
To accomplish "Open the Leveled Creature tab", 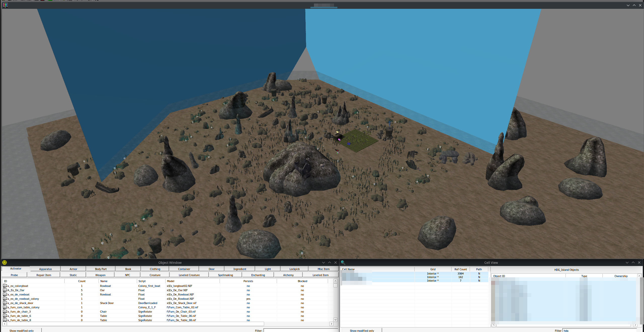I will tap(189, 275).
